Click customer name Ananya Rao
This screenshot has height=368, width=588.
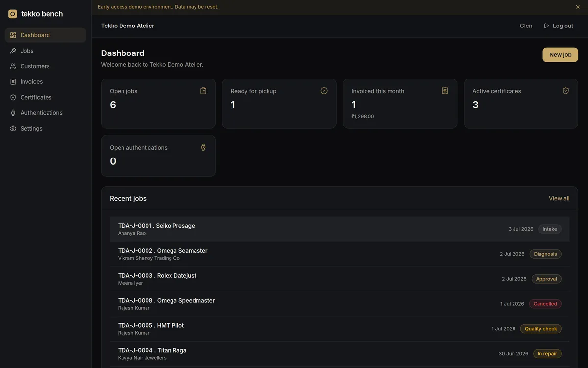[132, 233]
